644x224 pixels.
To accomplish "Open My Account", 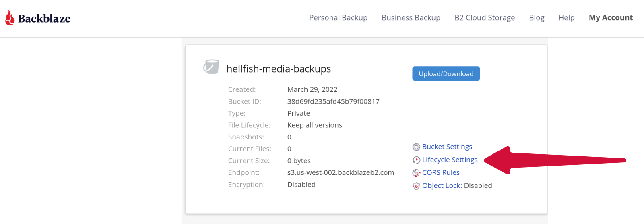I will (611, 18).
